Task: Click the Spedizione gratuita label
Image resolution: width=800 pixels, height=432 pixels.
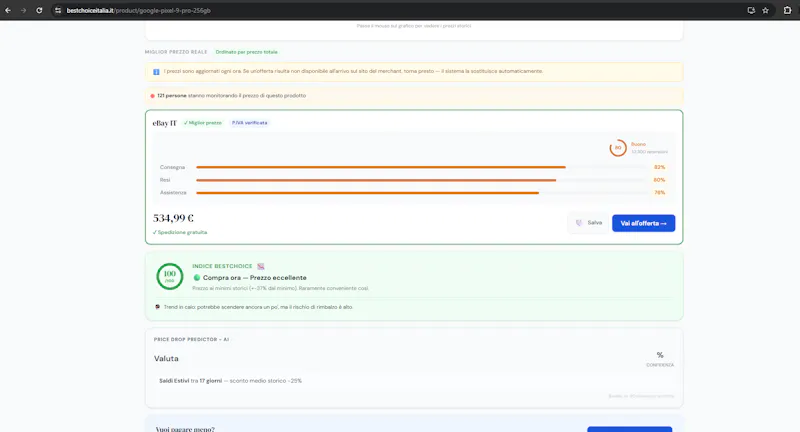Action: coord(180,233)
